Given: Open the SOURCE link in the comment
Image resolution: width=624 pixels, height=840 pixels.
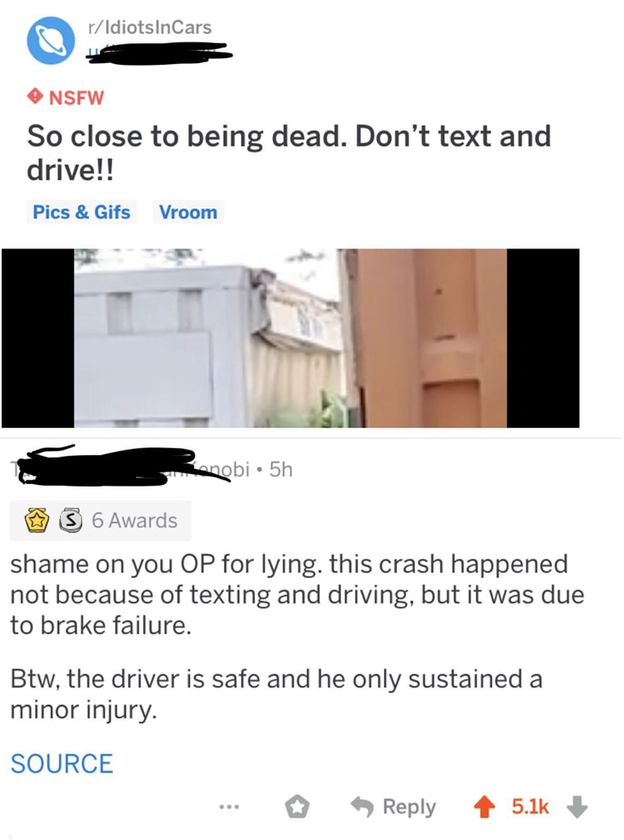Looking at the screenshot, I should tap(61, 764).
